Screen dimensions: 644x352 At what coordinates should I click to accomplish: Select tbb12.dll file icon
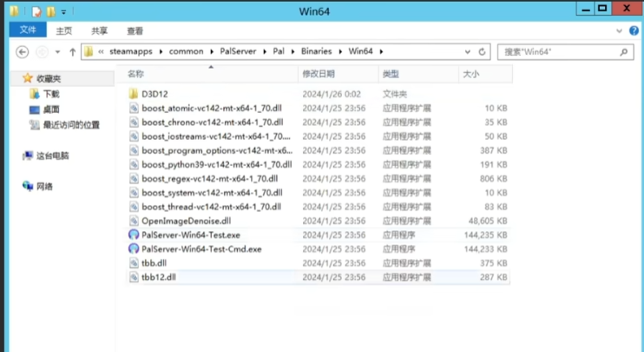click(x=134, y=277)
